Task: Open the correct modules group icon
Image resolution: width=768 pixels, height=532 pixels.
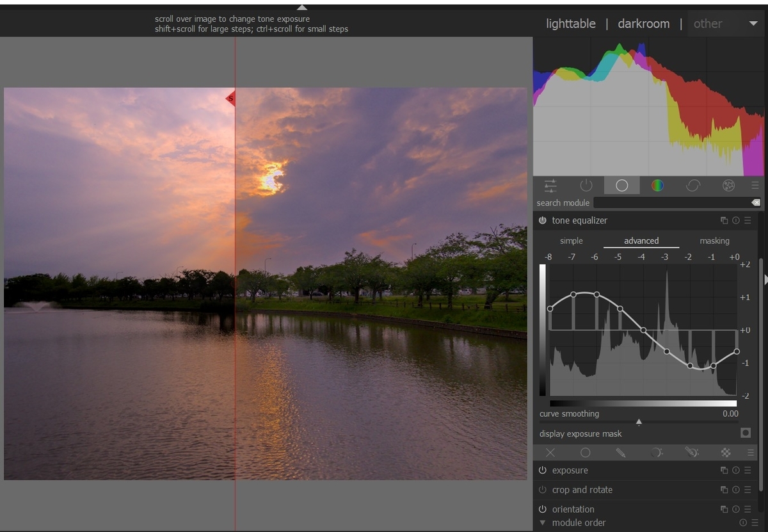Action: pos(693,186)
